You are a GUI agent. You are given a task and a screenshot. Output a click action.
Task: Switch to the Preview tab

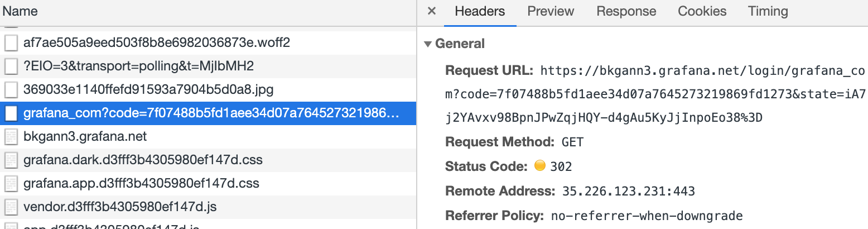tap(551, 11)
